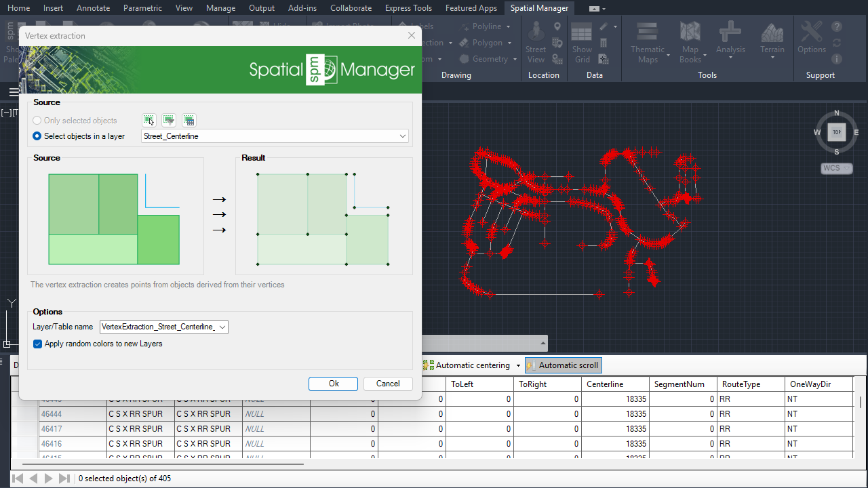Click the select by table icon
868x488 pixels.
coord(189,120)
